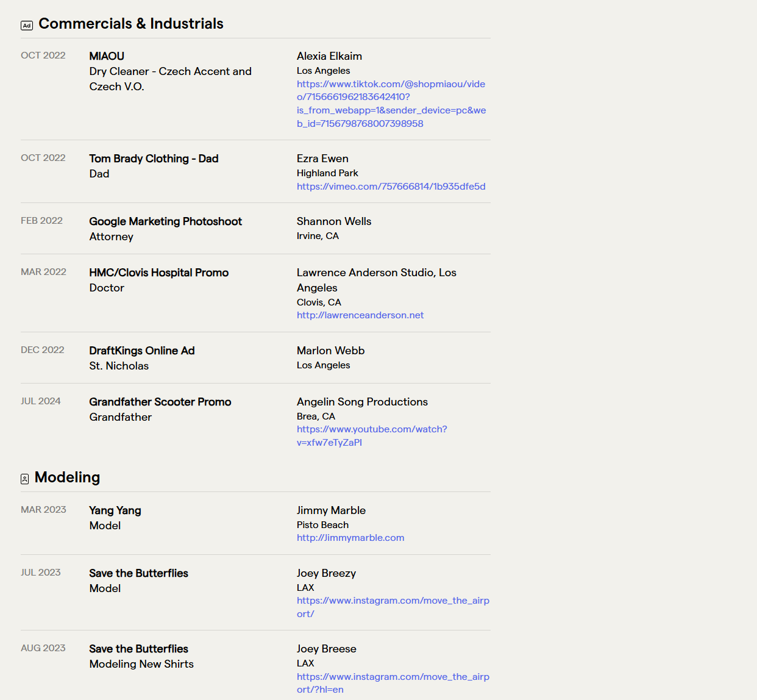Click the DraftKings Online Ad title
This screenshot has width=757, height=700.
(x=142, y=351)
